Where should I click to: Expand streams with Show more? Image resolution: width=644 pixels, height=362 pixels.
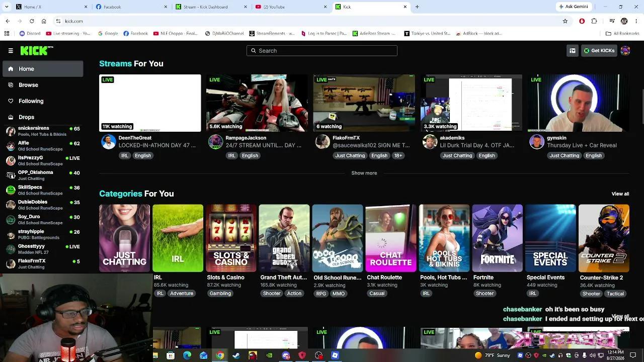click(x=364, y=173)
